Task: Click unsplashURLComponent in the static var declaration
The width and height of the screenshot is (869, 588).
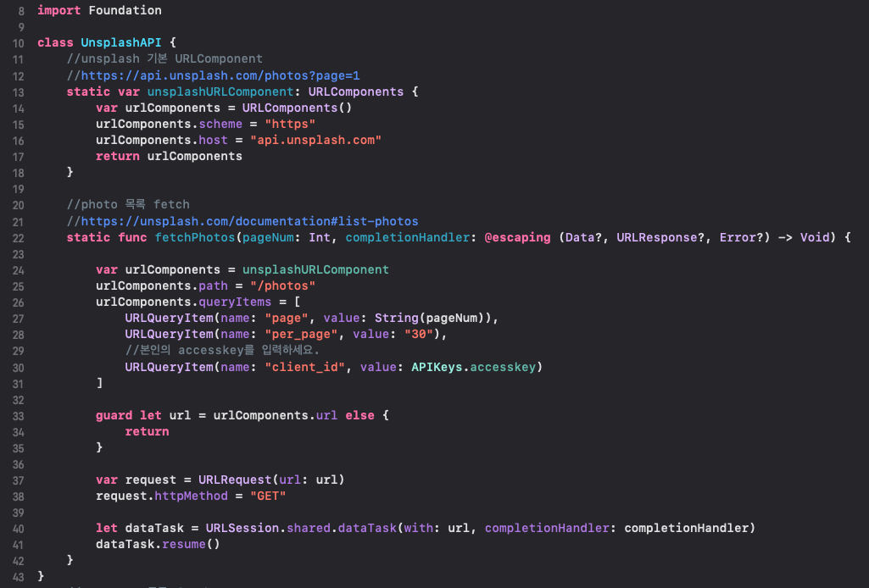Action: (x=220, y=92)
